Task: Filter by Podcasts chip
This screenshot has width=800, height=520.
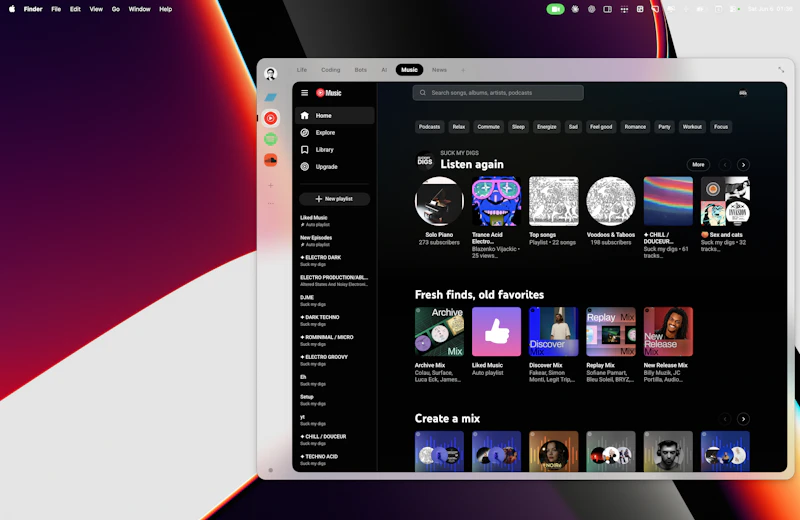Action: pyautogui.click(x=429, y=127)
